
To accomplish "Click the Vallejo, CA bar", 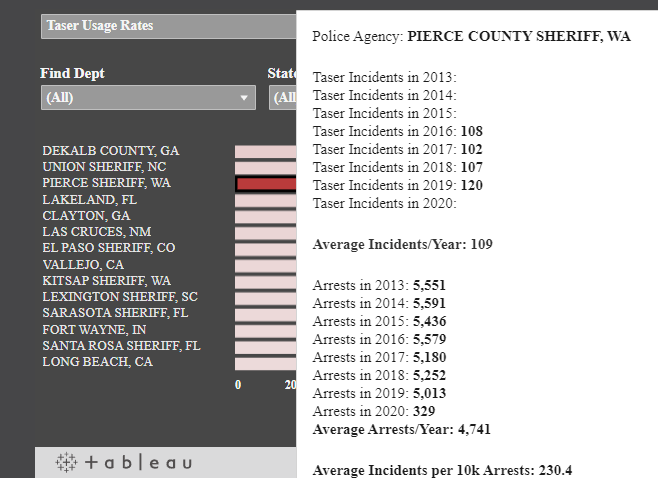I will 266,265.
